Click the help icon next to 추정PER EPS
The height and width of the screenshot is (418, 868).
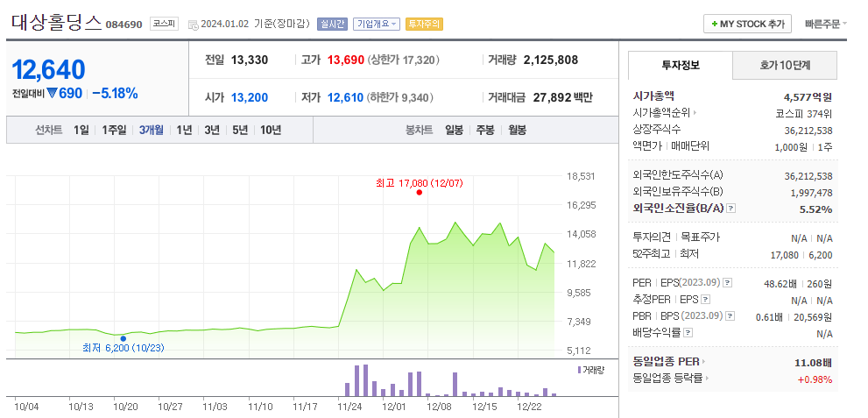click(x=705, y=300)
